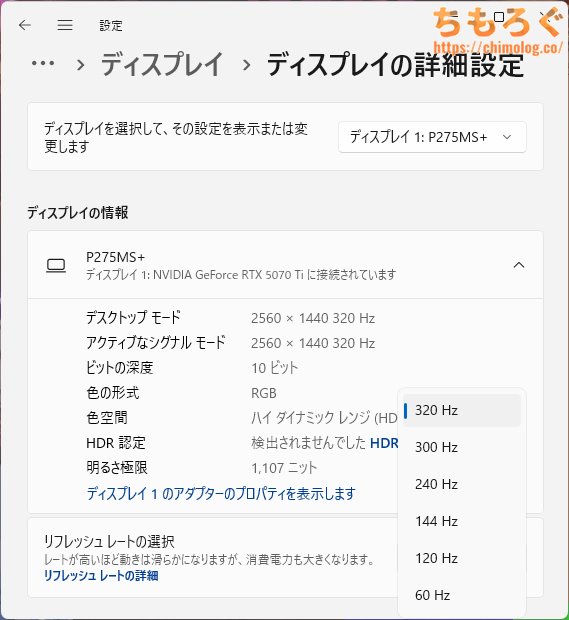The height and width of the screenshot is (620, 569).
Task: Open display 1 adapter properties link
Action: (x=221, y=493)
